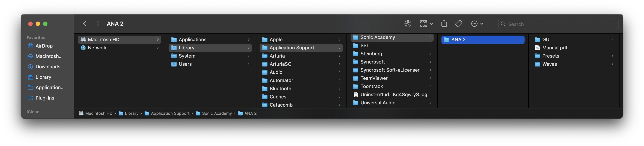Click the forward navigation arrow
Screen dimensions: 644x146
(98, 24)
